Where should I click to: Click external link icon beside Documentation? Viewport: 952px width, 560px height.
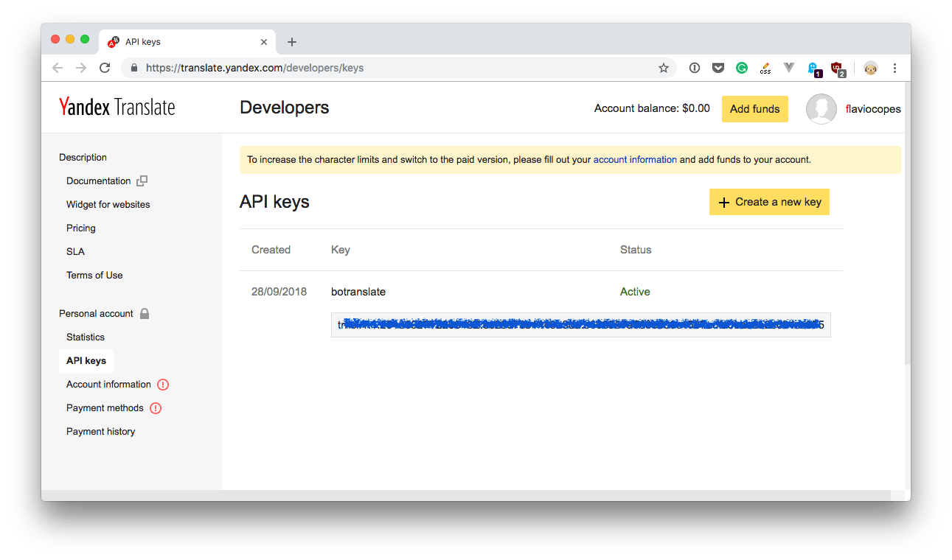point(142,181)
